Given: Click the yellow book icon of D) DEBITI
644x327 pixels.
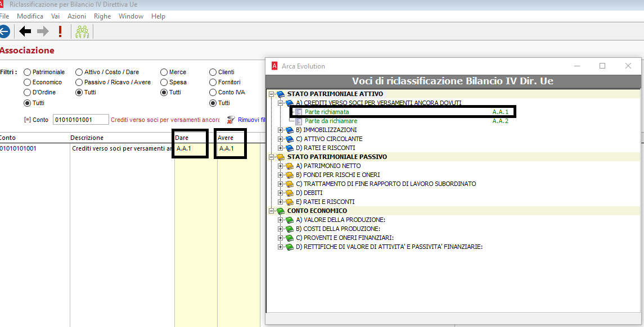Looking at the screenshot, I should pos(290,193).
